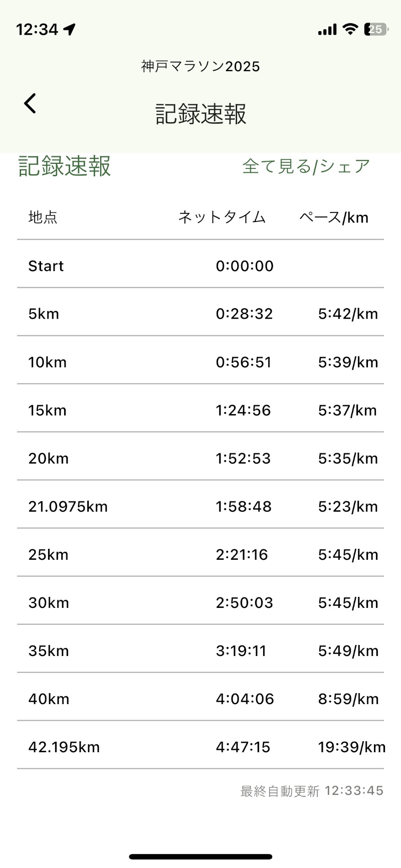Tap the green 記録速報 section heading
This screenshot has height=868, width=401.
coord(64,166)
